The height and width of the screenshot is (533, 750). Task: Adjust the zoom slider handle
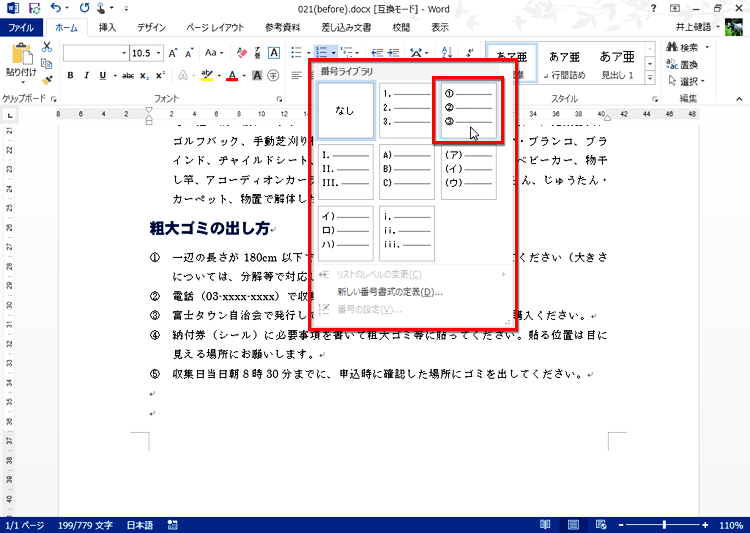[x=664, y=525]
